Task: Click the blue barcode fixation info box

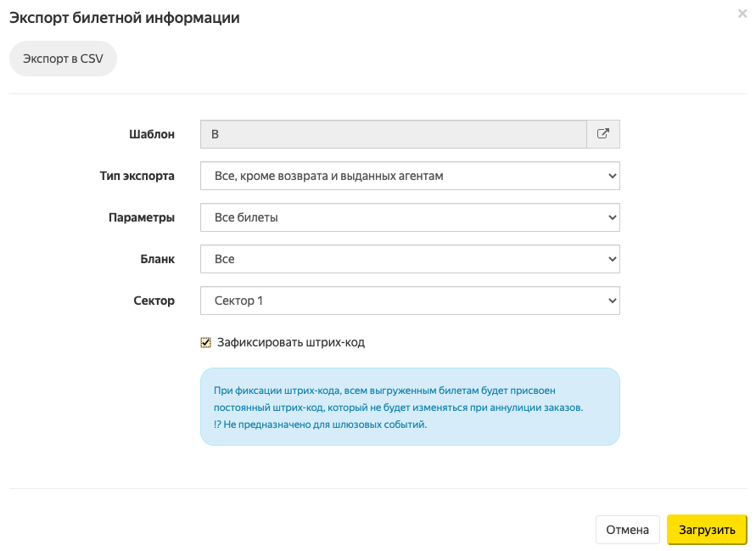Action: (x=410, y=406)
